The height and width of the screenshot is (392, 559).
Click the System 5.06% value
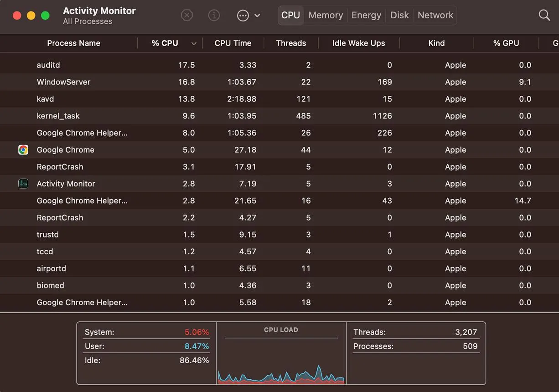click(197, 332)
